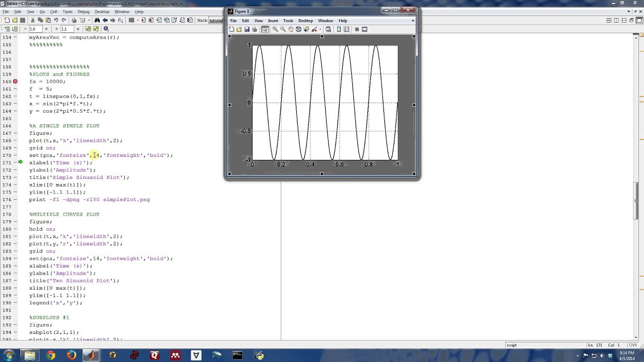Select the Rotate 3D tool in Figure 1
The height and width of the screenshot is (362, 644).
coord(298,29)
